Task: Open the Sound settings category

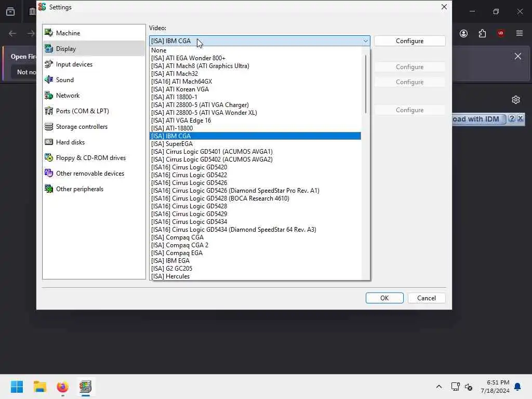Action: [x=94, y=79]
